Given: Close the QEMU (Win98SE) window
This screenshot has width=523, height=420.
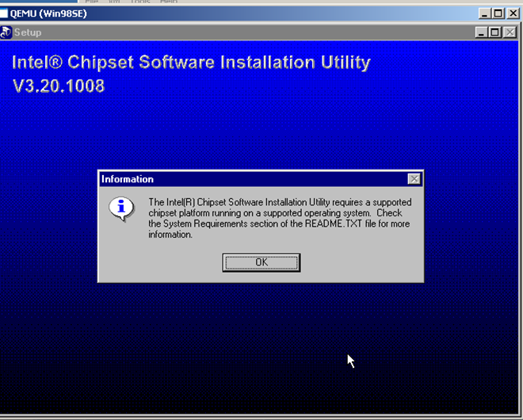Looking at the screenshot, I should click(513, 13).
